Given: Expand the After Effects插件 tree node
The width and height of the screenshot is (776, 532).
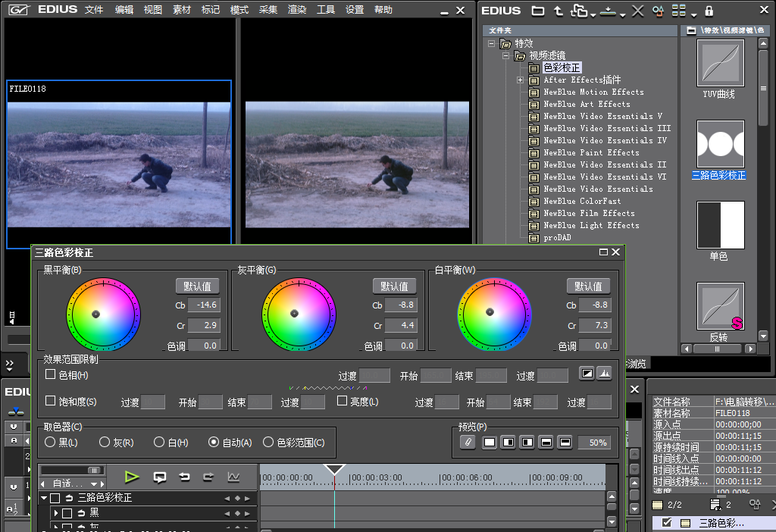Looking at the screenshot, I should (x=520, y=80).
